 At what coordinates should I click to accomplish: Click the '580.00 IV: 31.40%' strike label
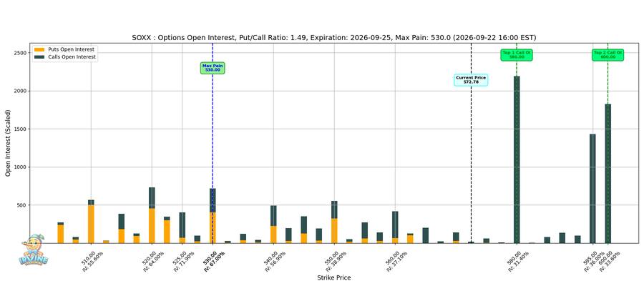pos(518,260)
